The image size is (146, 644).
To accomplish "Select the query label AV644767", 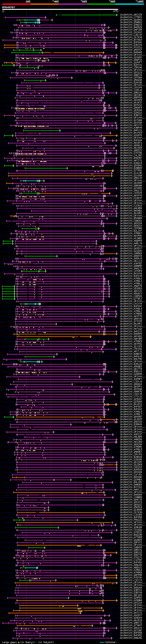I will [x=8, y=7].
